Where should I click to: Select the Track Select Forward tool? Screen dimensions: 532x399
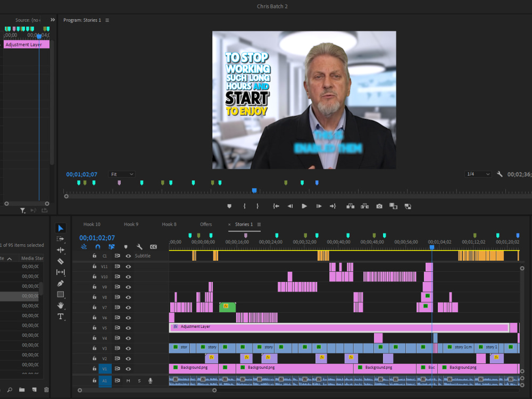pos(61,239)
